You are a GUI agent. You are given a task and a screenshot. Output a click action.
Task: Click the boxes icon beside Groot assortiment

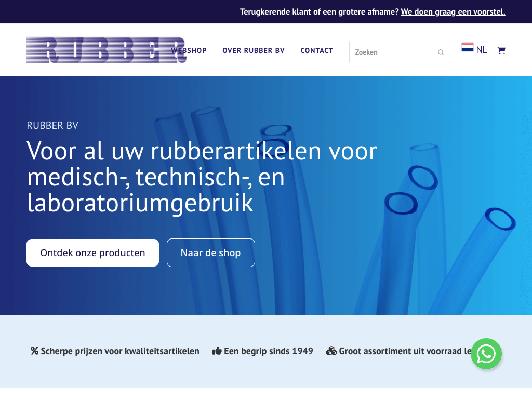pyautogui.click(x=331, y=351)
